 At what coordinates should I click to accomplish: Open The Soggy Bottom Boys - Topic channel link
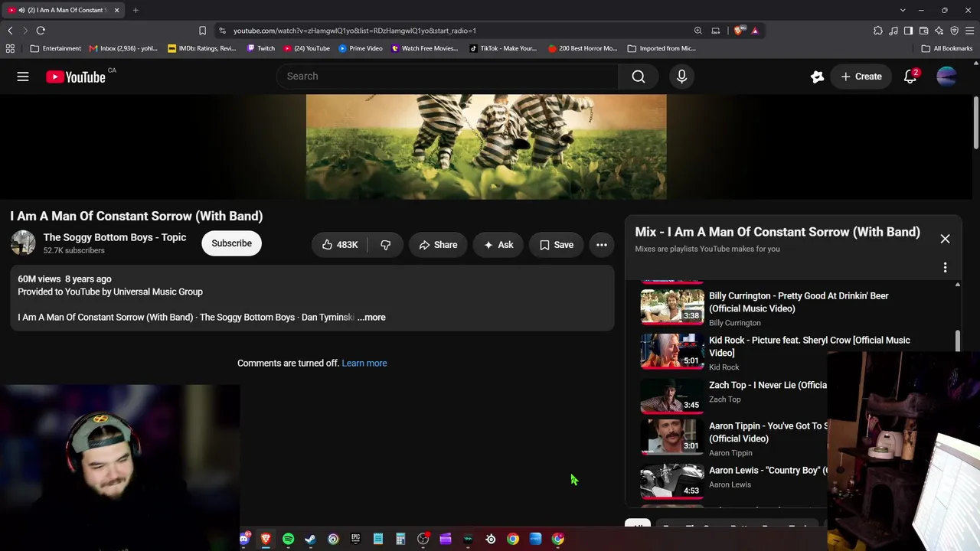pyautogui.click(x=115, y=237)
